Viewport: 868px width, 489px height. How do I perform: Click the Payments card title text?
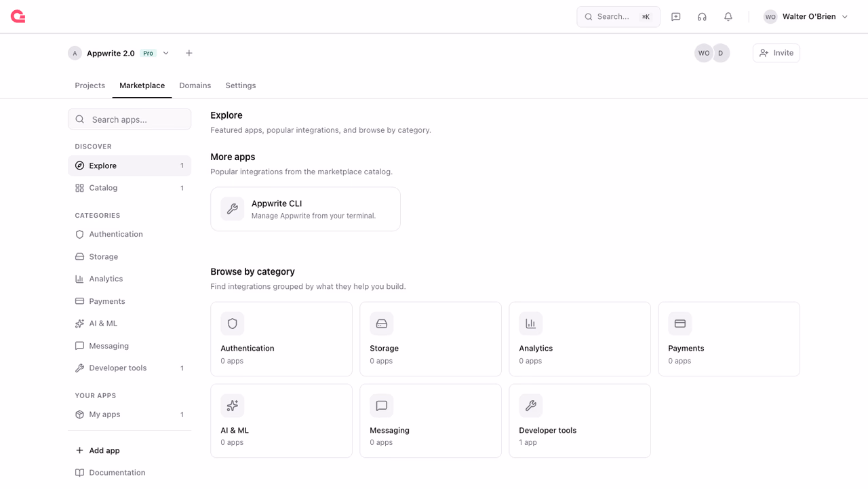[x=686, y=348]
